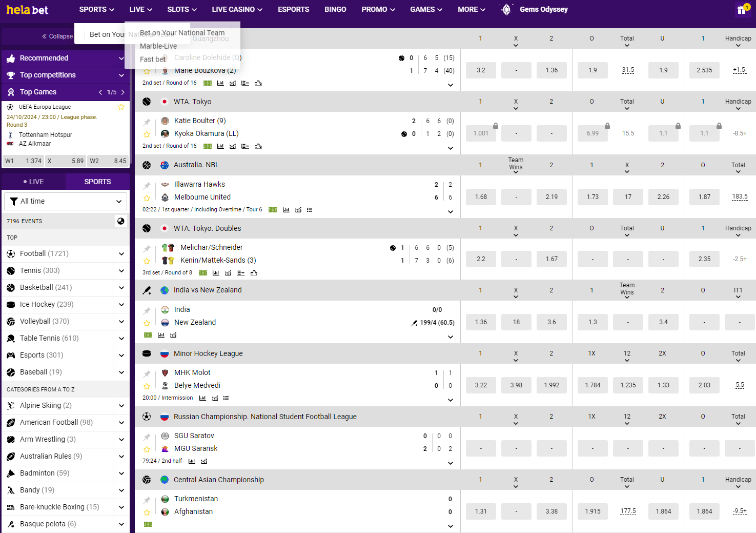Open the SPORTS menu
Viewport: 756px width, 533px height.
click(96, 9)
